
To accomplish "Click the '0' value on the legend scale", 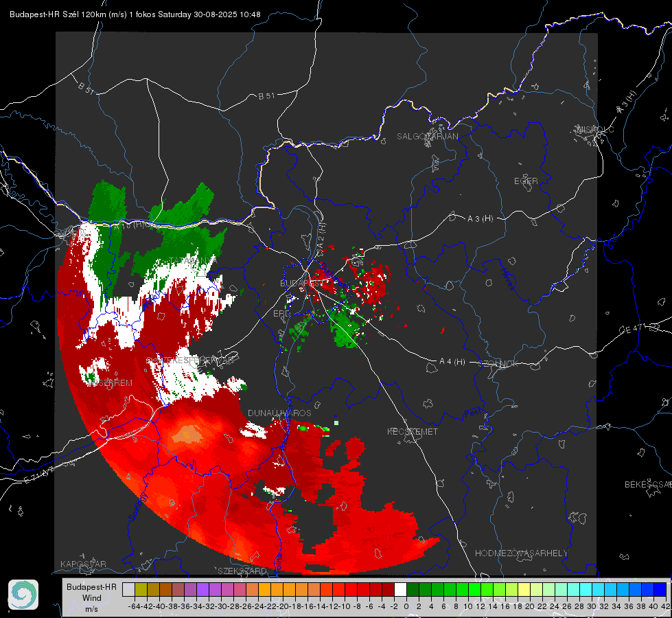I will tap(406, 606).
